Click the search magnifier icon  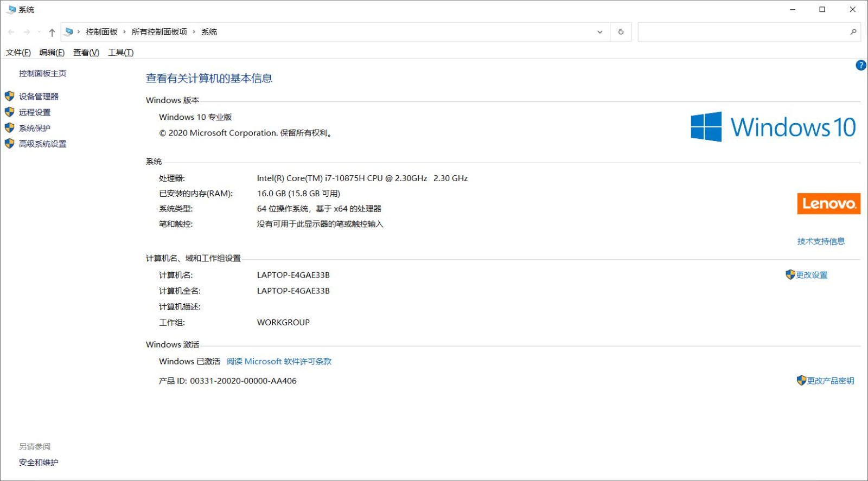[x=853, y=32]
